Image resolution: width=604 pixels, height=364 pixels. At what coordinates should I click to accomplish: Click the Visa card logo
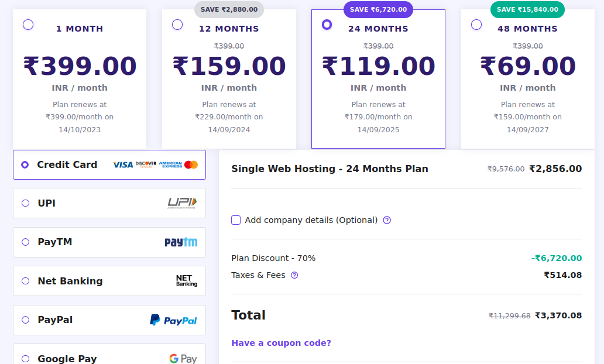coord(123,165)
